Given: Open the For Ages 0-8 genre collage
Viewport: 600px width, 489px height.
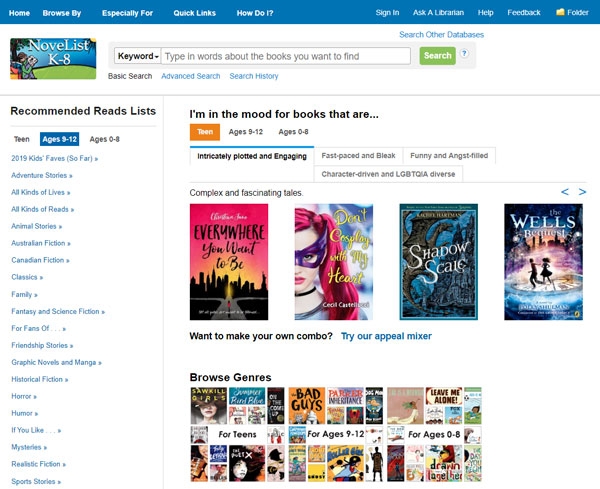Looking at the screenshot, I should (x=434, y=434).
